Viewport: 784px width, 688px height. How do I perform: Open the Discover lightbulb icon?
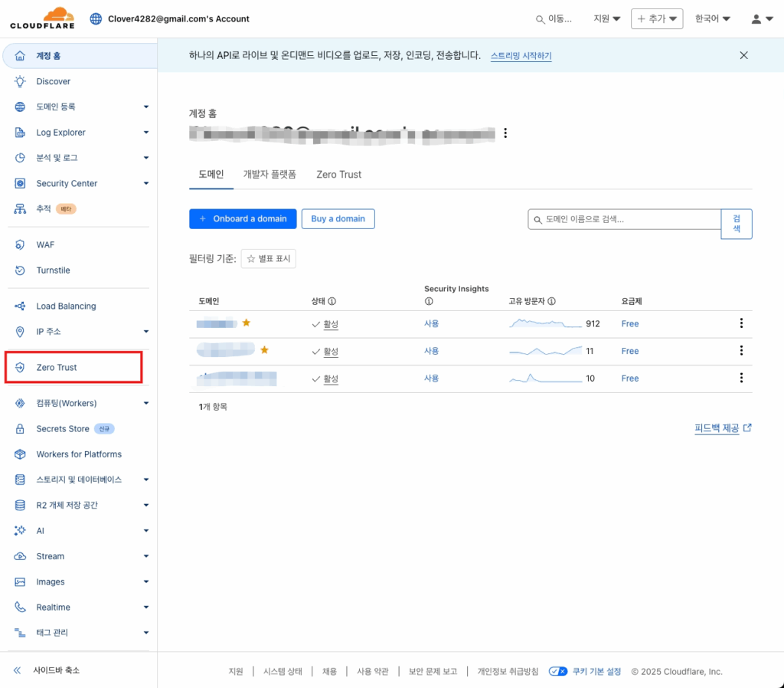pos(20,81)
